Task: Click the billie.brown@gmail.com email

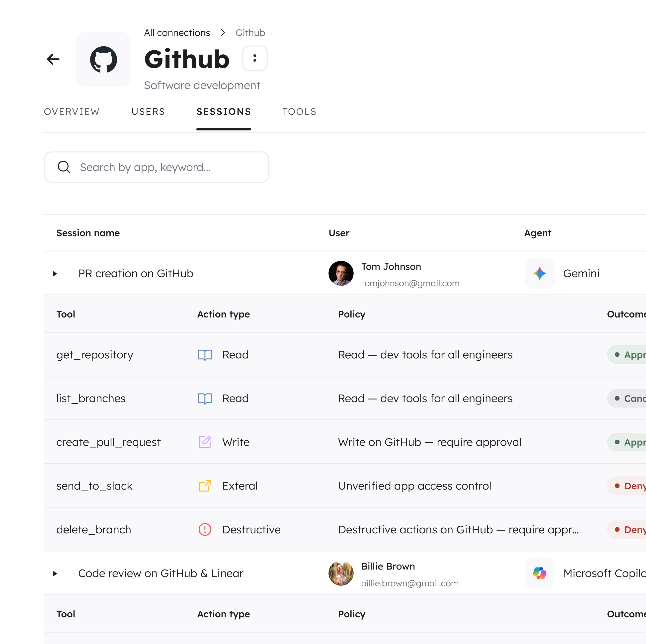Action: (x=409, y=583)
